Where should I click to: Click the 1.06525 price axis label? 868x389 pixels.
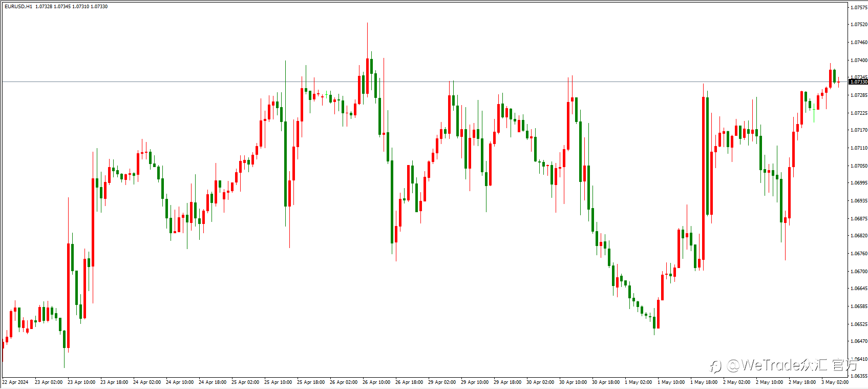click(x=859, y=324)
